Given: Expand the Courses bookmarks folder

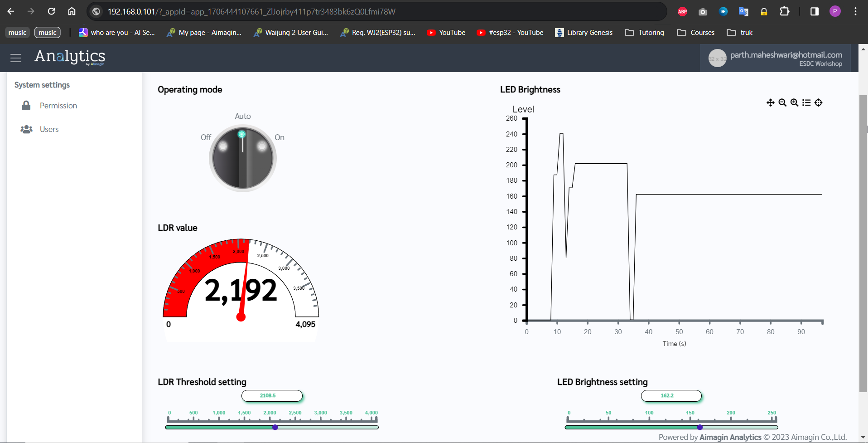Looking at the screenshot, I should [x=696, y=33].
